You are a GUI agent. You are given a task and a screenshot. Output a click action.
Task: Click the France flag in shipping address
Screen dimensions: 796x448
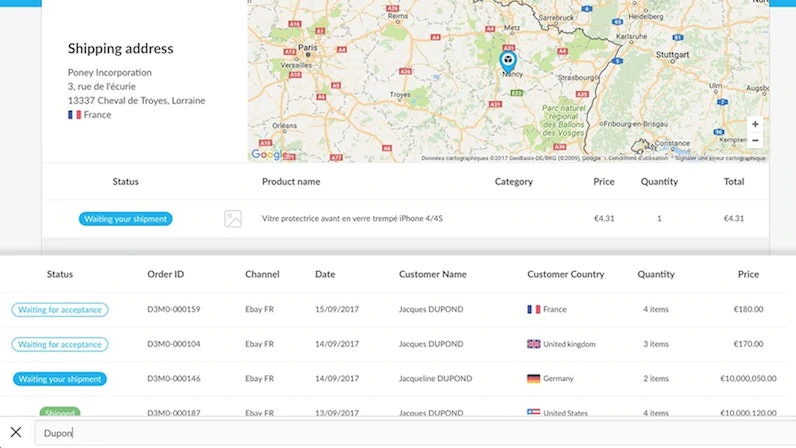click(74, 115)
